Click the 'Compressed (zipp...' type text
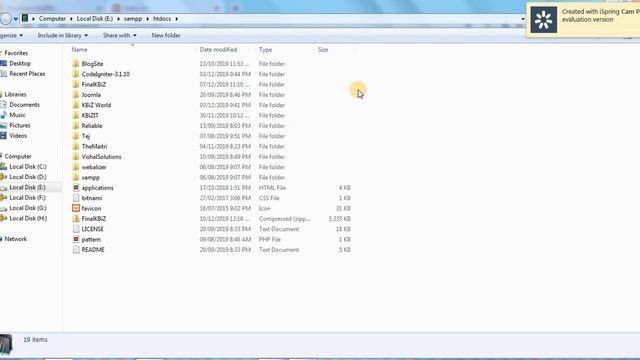 pyautogui.click(x=284, y=219)
